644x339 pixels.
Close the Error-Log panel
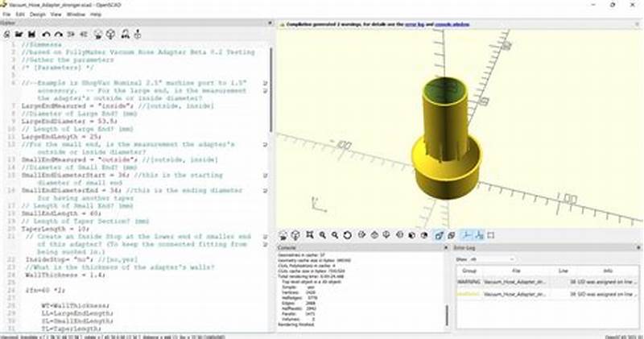coord(638,248)
